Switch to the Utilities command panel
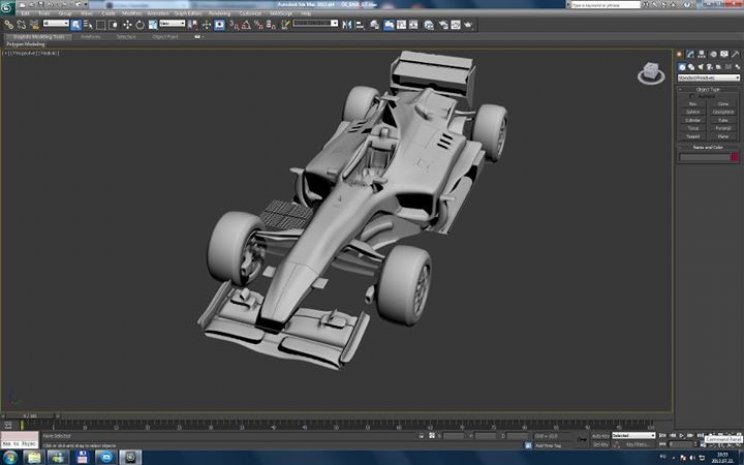 tap(735, 55)
